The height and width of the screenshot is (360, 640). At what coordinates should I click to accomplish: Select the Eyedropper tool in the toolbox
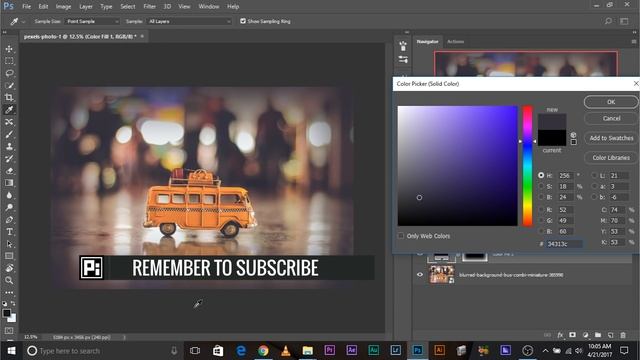pos(9,110)
